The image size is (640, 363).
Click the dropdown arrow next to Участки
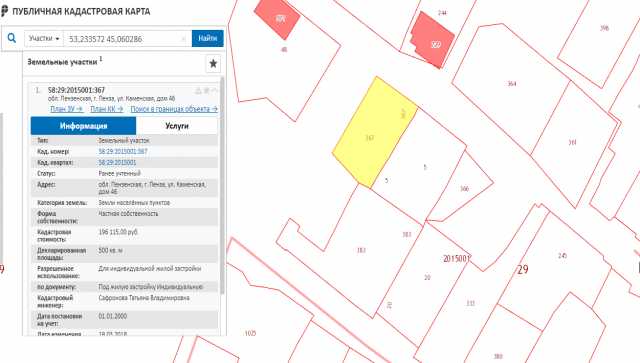tap(58, 39)
